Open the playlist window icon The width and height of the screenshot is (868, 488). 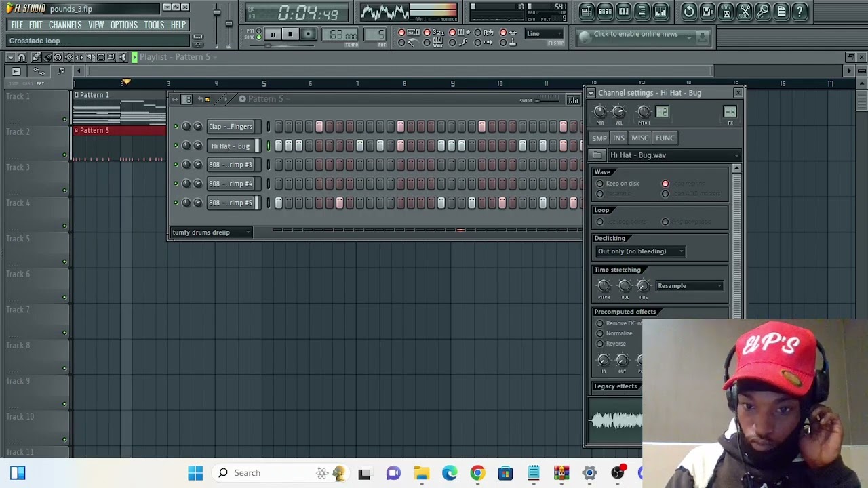click(587, 11)
